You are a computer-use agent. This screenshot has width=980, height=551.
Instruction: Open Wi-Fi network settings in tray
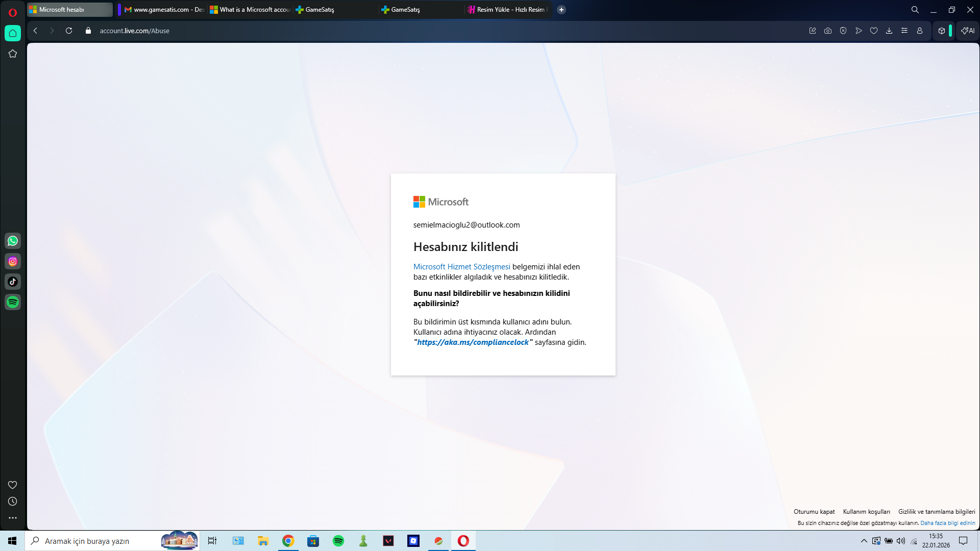tap(914, 541)
